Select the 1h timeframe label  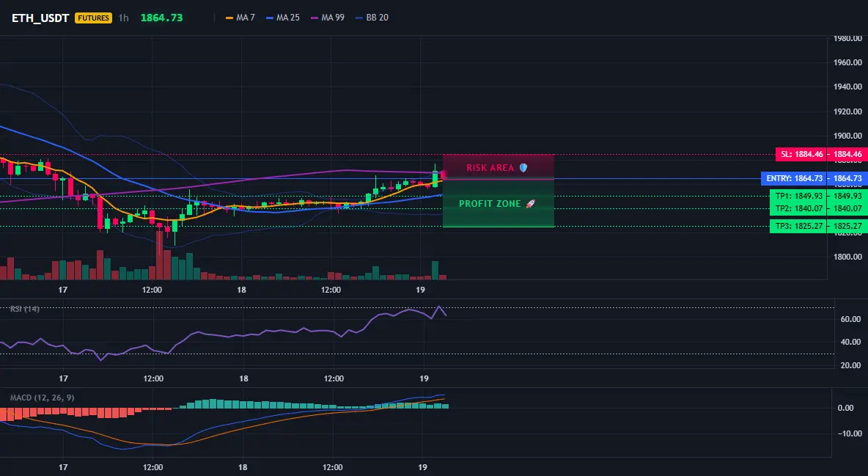pyautogui.click(x=123, y=18)
